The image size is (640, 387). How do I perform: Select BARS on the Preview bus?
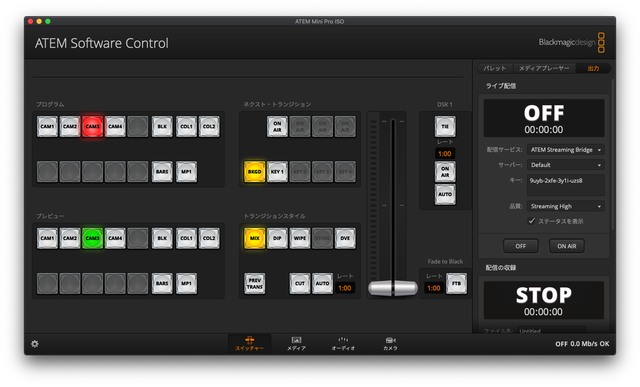(162, 283)
